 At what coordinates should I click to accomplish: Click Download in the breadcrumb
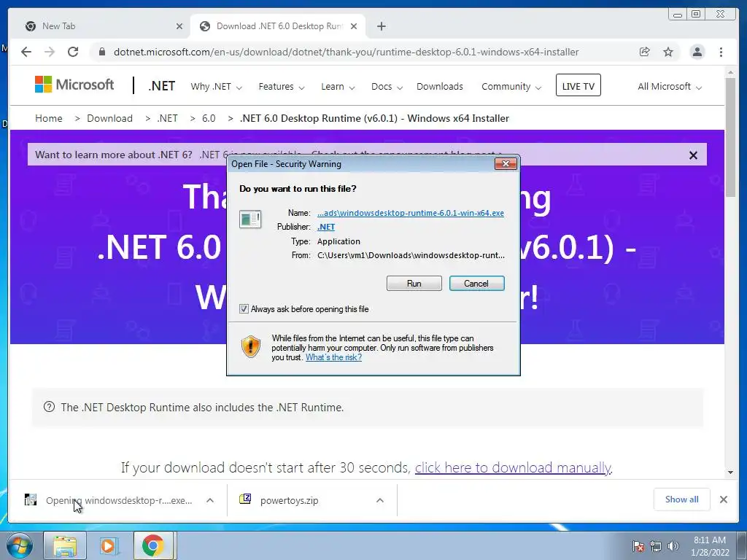pos(109,118)
